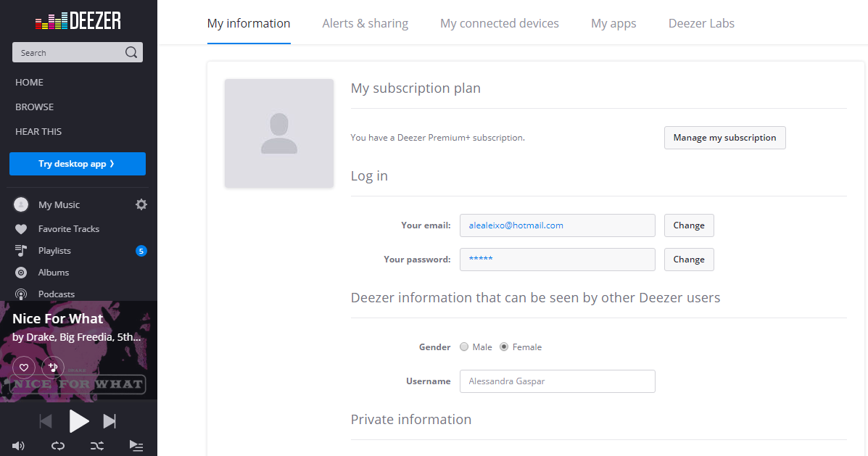Click the search magnifier icon
This screenshot has width=868, height=456.
(131, 53)
